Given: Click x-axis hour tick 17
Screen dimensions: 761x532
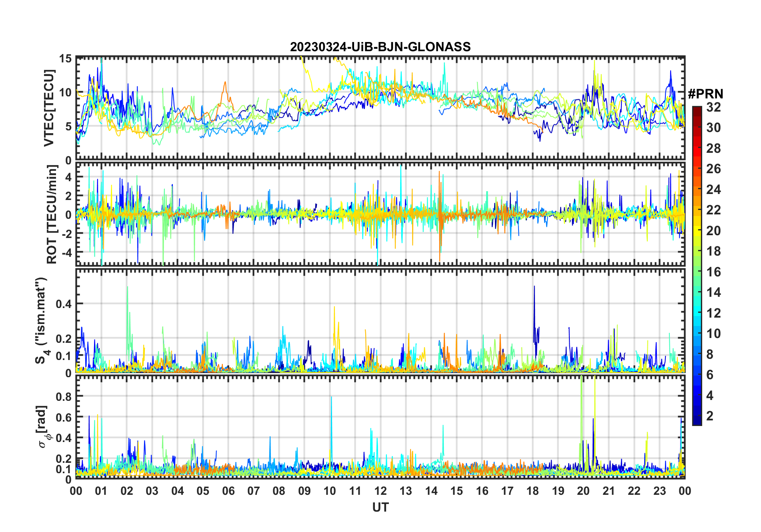Looking at the screenshot, I should coord(507,491).
